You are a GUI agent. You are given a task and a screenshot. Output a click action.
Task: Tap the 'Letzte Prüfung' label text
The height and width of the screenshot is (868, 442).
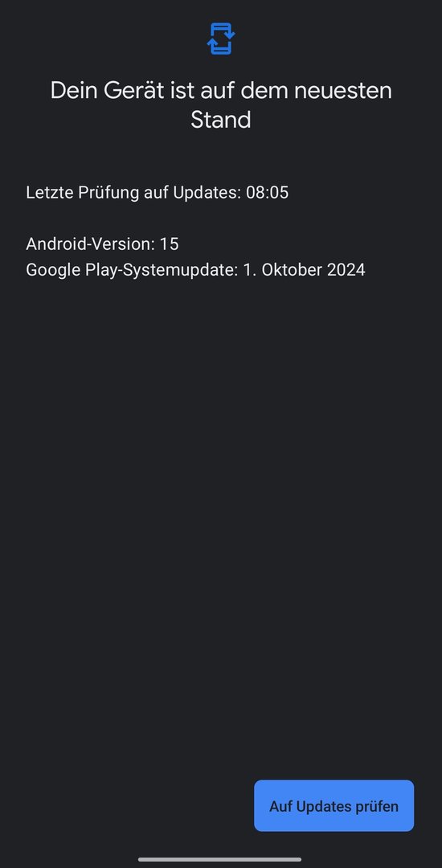coord(83,193)
